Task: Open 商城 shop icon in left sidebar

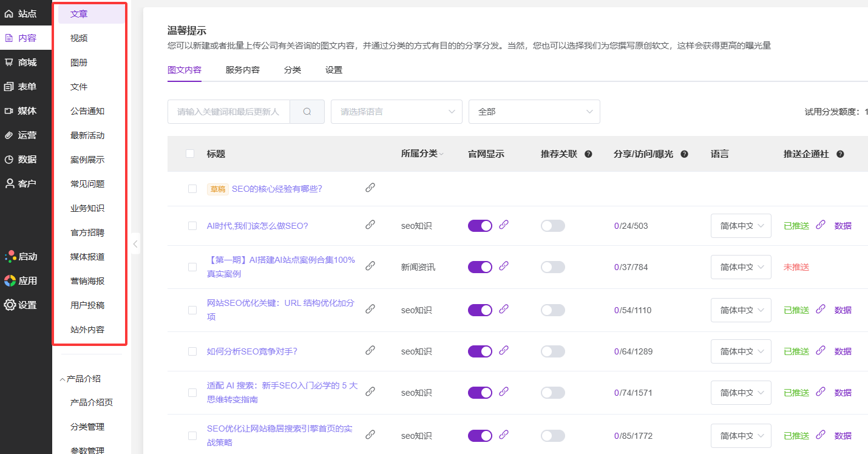Action: (x=9, y=63)
